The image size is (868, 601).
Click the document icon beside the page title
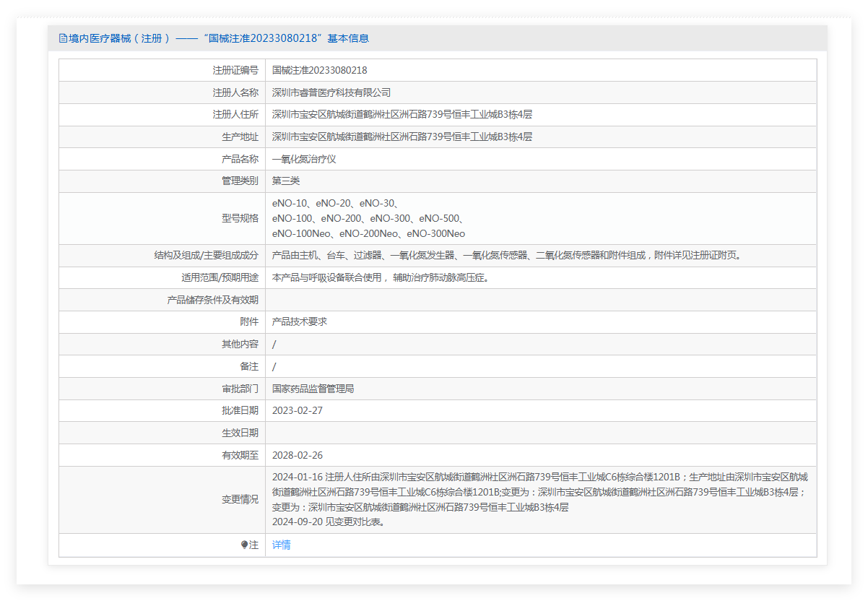pyautogui.click(x=63, y=38)
